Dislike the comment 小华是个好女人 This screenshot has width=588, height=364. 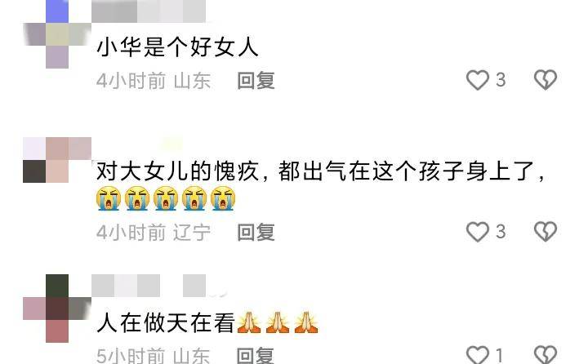546,80
